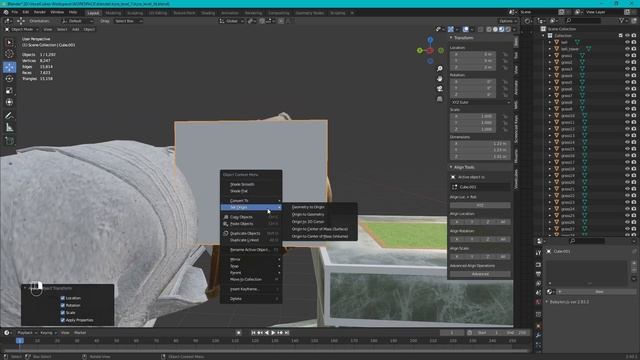
Task: Toggle viewport overlays button
Action: (466, 29)
